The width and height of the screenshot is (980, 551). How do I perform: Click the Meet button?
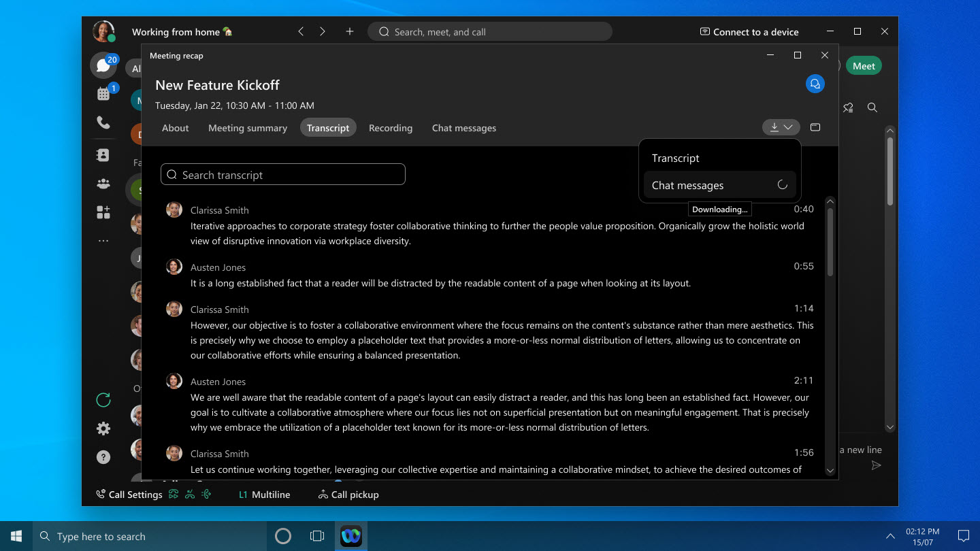click(864, 66)
